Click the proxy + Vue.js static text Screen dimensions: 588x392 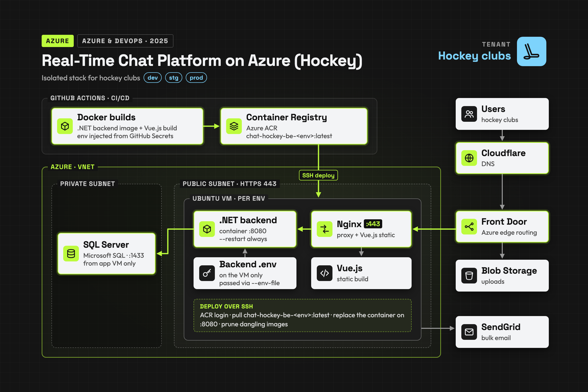pyautogui.click(x=366, y=235)
